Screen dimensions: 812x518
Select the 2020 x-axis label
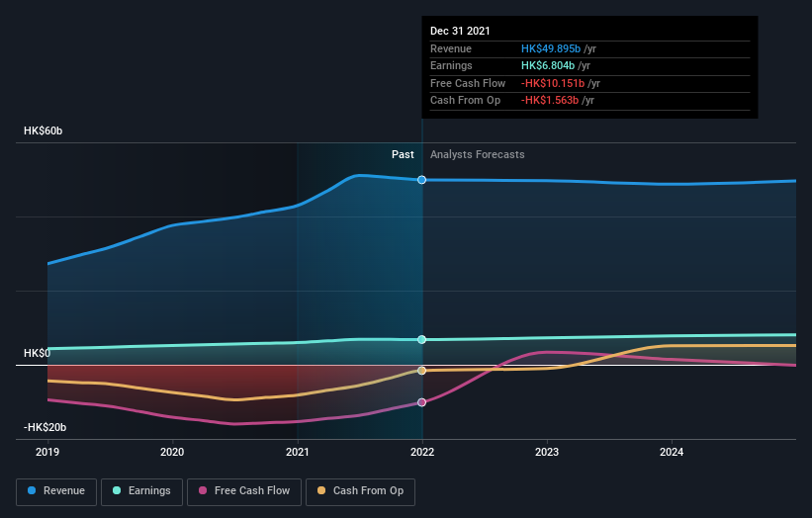[172, 452]
